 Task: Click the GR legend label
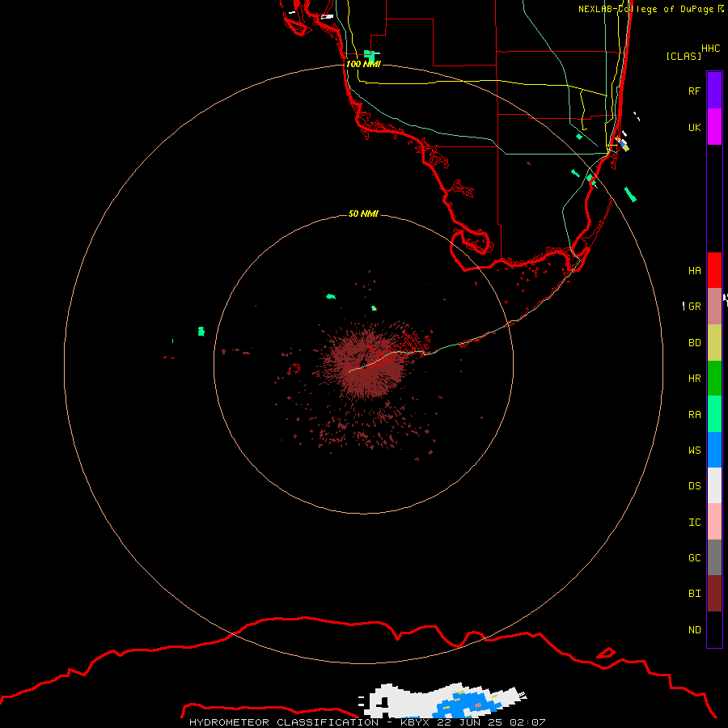pyautogui.click(x=695, y=307)
